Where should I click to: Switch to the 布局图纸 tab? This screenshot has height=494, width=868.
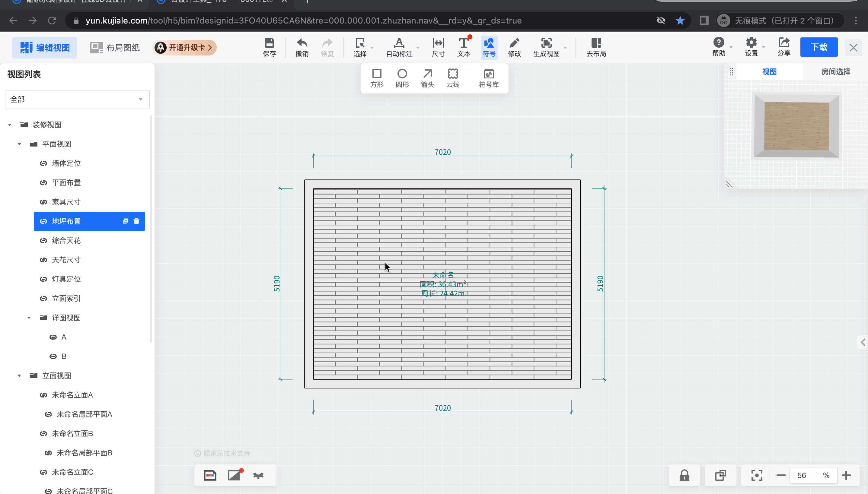115,48
